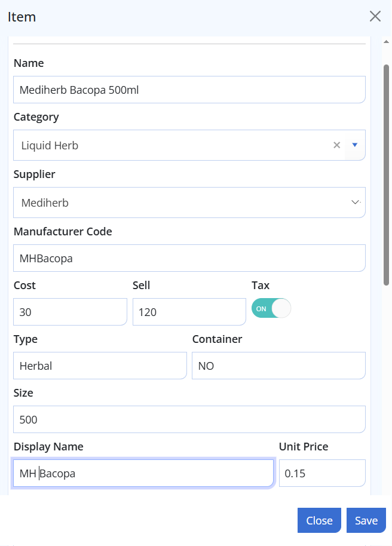The image size is (392, 546).
Task: Click the Save button
Action: 366,520
